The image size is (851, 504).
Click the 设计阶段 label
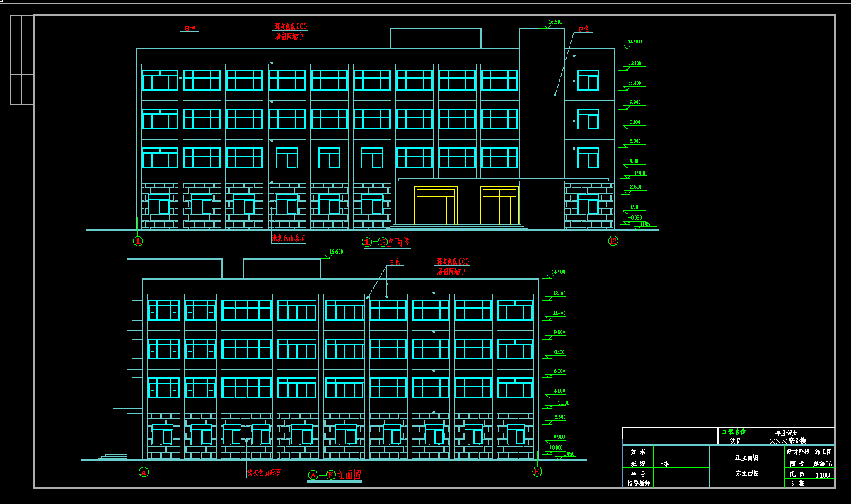click(797, 452)
